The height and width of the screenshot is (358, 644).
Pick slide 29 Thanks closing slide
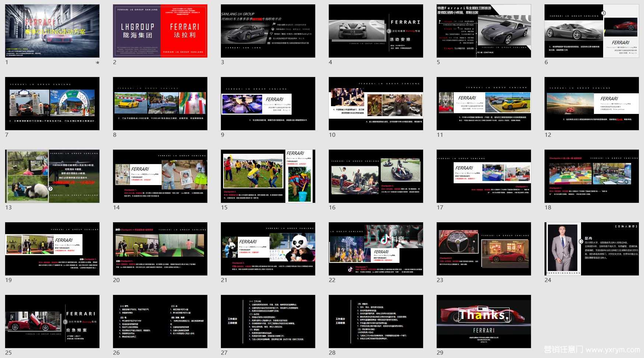[484, 321]
